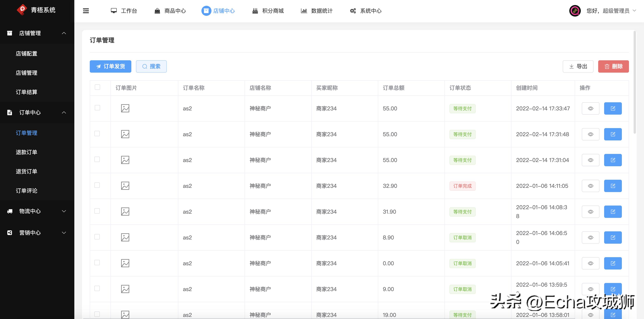Open the 工作台 workspace icon

(114, 11)
